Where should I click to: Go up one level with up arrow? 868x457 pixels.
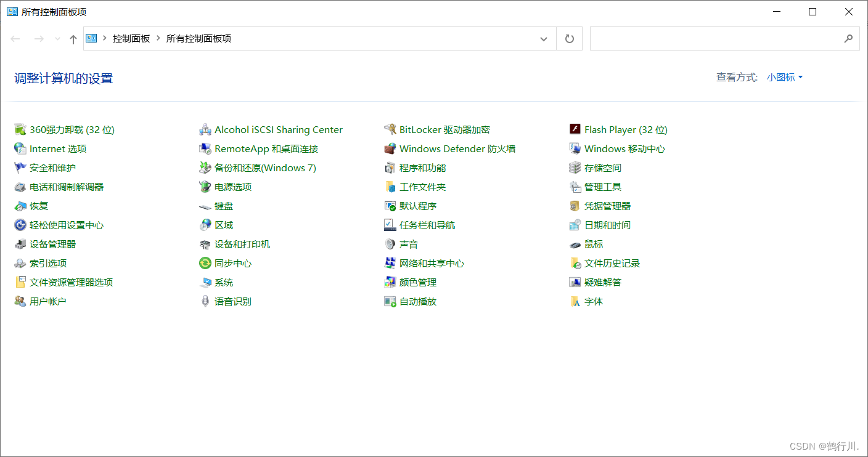[73, 39]
